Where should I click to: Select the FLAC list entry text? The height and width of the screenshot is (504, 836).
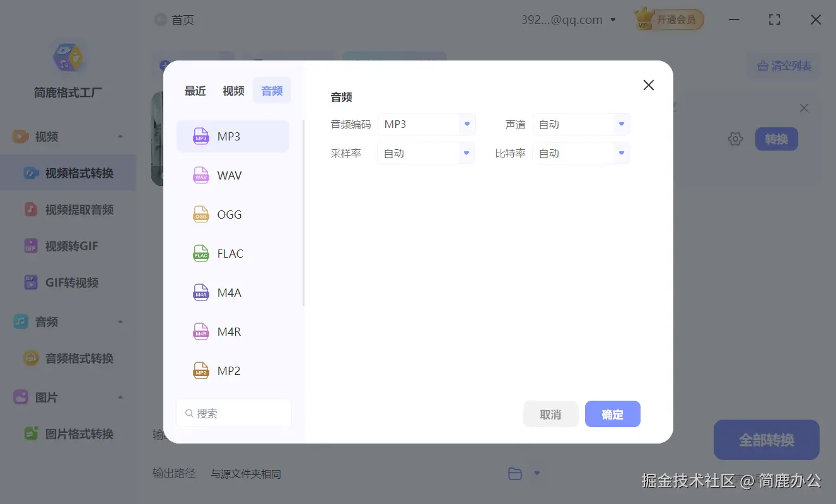click(230, 254)
